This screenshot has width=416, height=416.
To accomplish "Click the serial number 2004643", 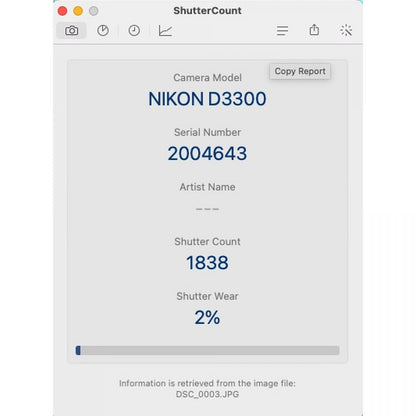I will click(x=207, y=153).
